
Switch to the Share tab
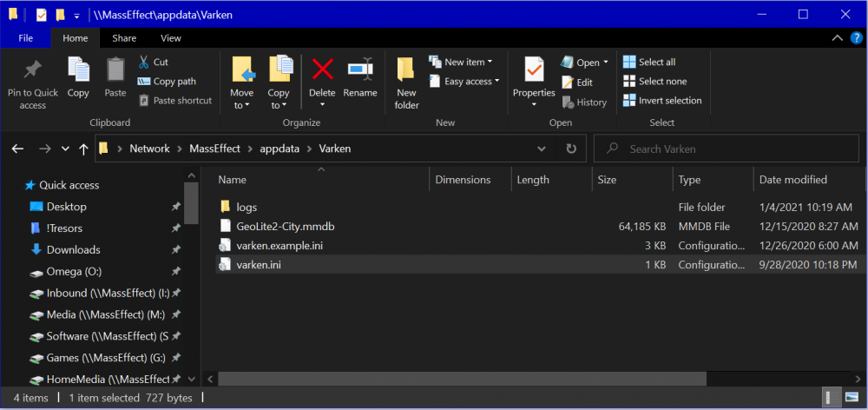(x=124, y=38)
